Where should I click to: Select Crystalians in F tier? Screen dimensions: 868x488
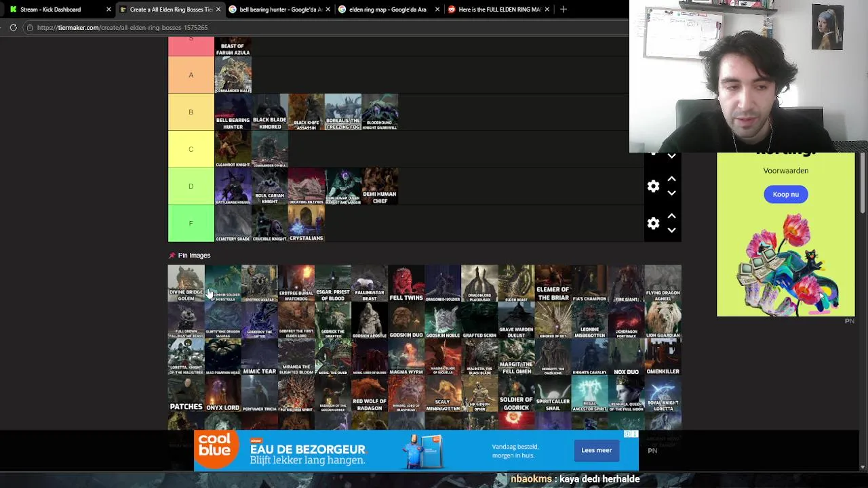[306, 224]
